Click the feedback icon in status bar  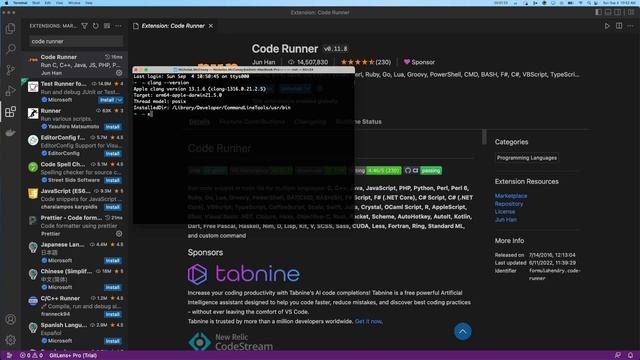click(x=618, y=355)
